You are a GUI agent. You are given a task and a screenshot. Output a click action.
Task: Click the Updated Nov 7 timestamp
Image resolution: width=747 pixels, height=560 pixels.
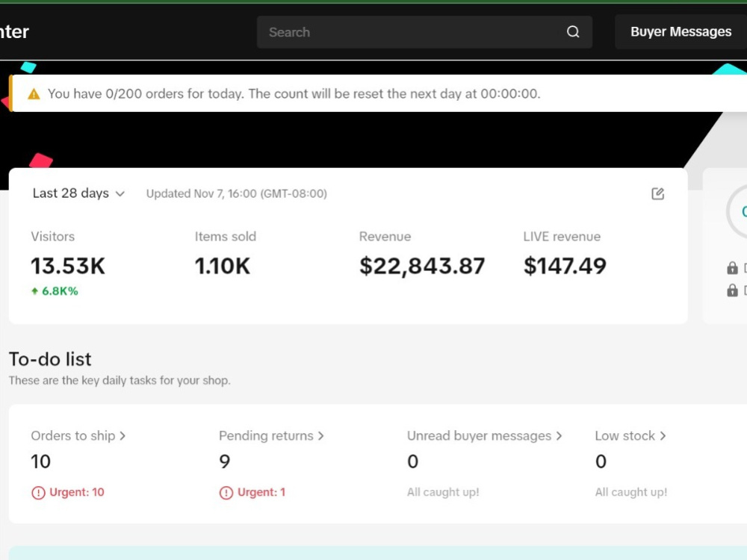tap(236, 194)
